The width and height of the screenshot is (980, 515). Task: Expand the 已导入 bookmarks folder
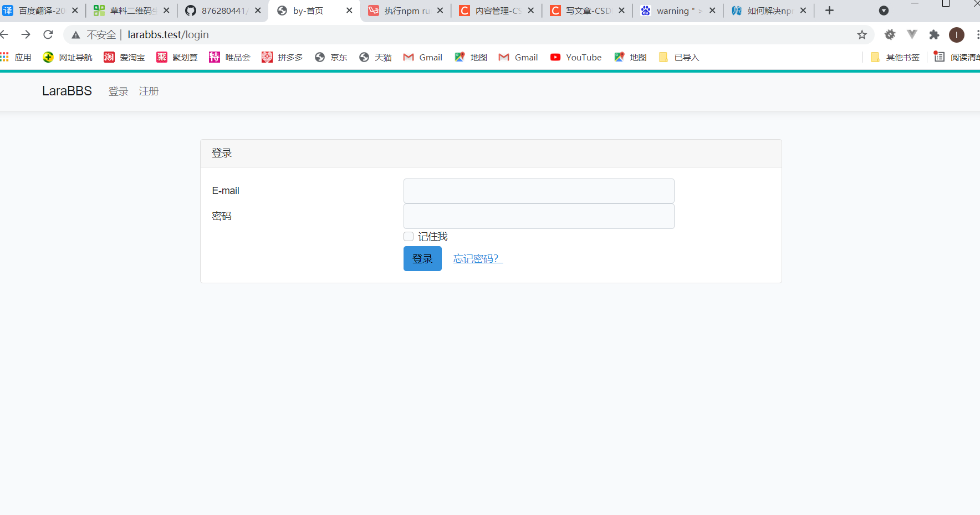click(678, 57)
